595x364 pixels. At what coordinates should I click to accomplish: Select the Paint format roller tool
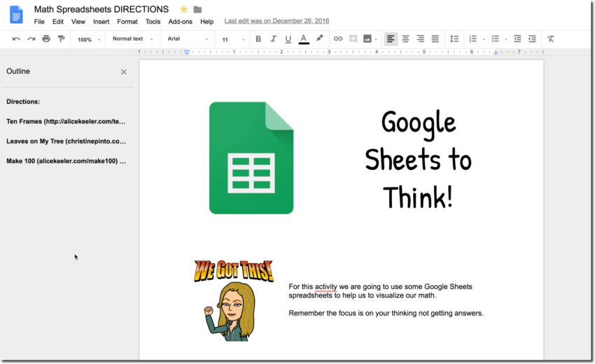click(61, 38)
